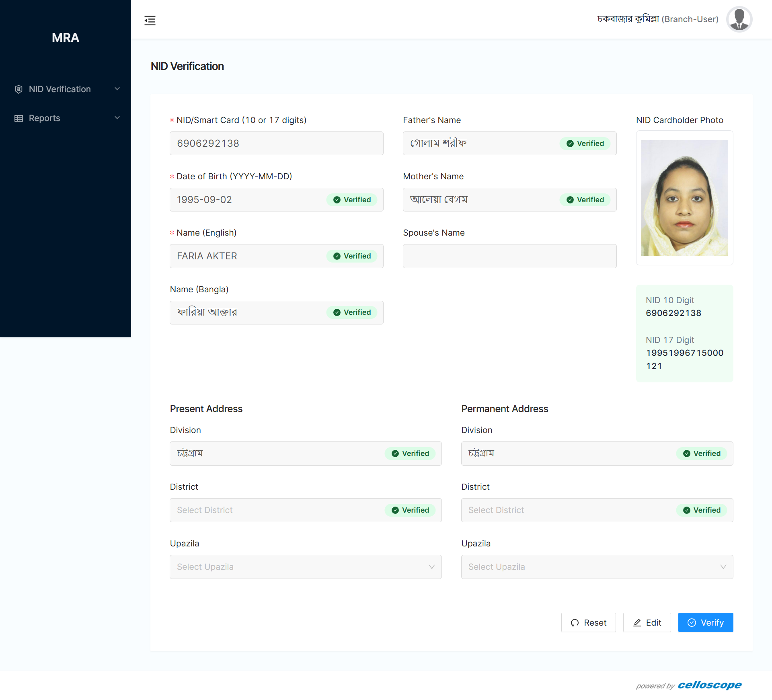Expand NID Verification sidebar menu chevron
The image size is (772, 700).
117,89
